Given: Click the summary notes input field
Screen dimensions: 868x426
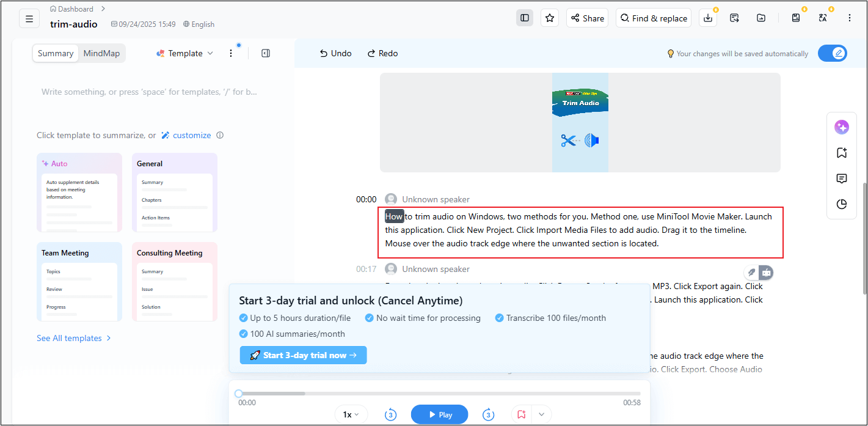Looking at the screenshot, I should (x=150, y=92).
